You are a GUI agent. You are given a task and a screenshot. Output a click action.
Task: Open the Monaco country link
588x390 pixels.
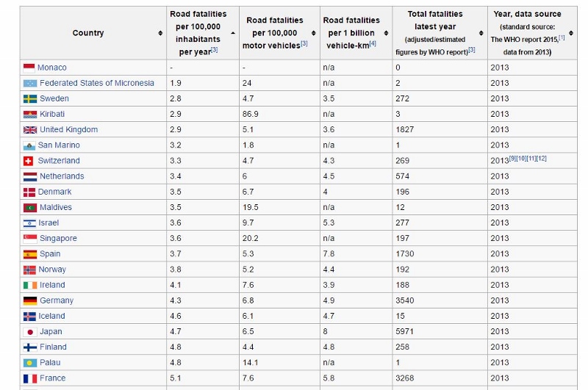coord(51,68)
